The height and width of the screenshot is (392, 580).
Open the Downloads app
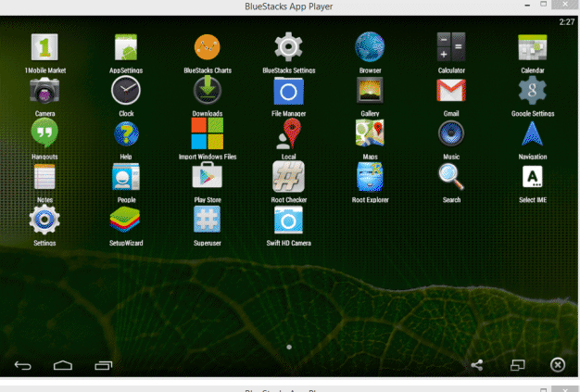point(208,90)
